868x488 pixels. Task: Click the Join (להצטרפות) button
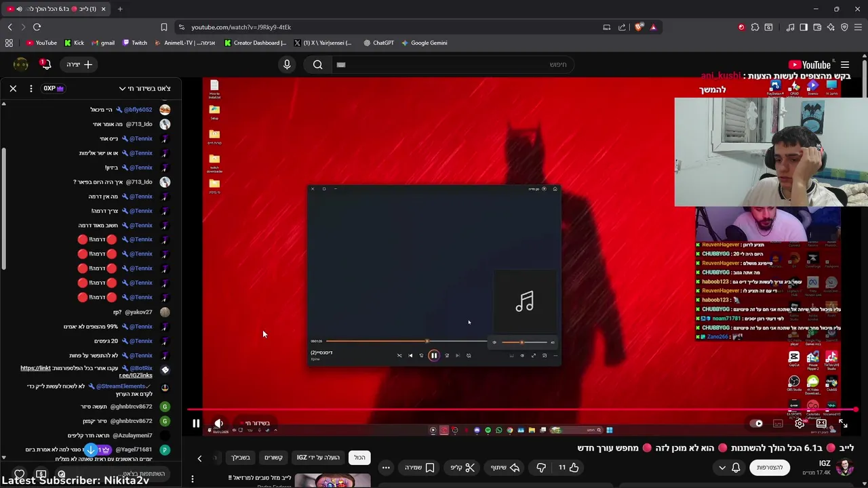pos(770,468)
